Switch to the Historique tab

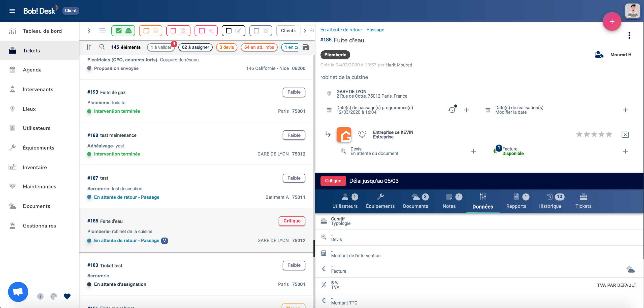[x=550, y=201]
